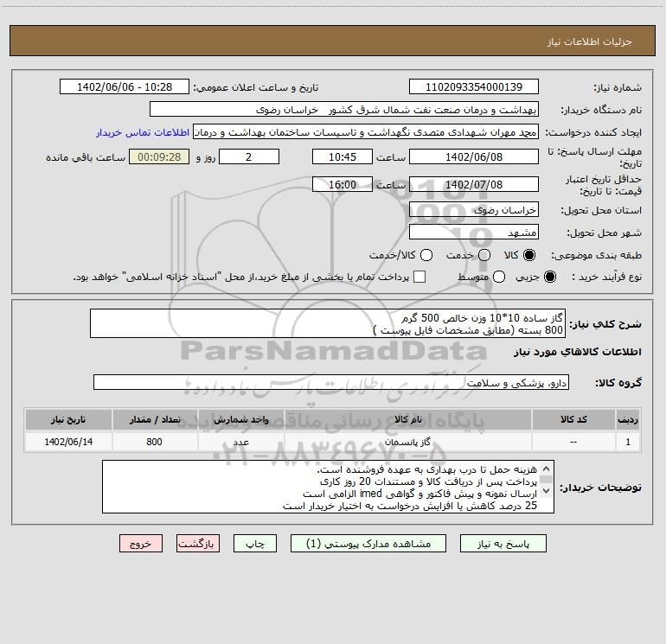
Task: Open 'مشاهده مدارک پیوستی (1)' attachments
Action: pyautogui.click(x=368, y=544)
